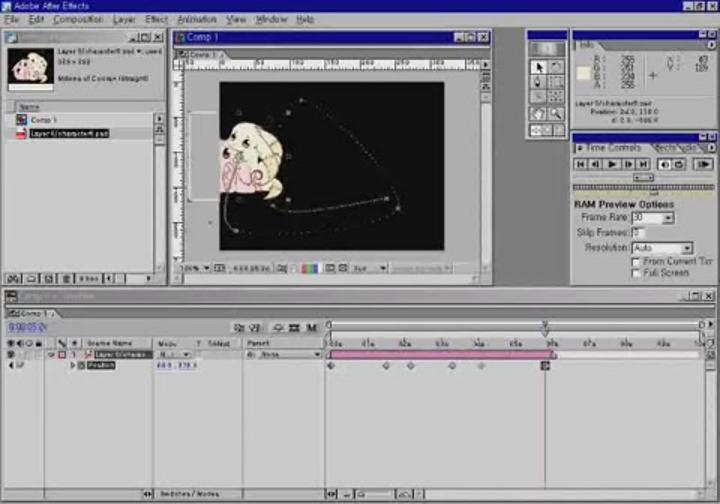Screen dimensions: 720x504
Task: Click new composition icon in Project panel
Action: [x=48, y=279]
